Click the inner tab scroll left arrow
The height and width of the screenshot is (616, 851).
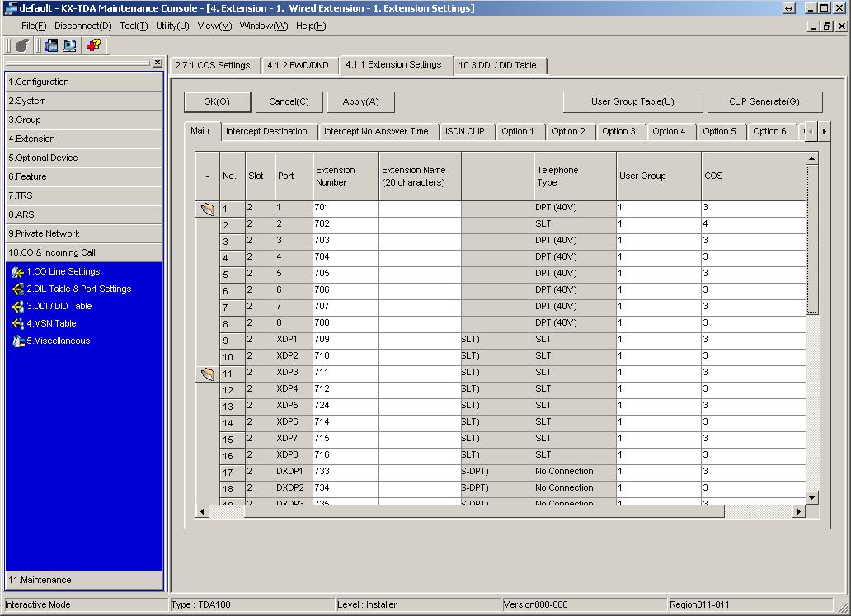(811, 131)
